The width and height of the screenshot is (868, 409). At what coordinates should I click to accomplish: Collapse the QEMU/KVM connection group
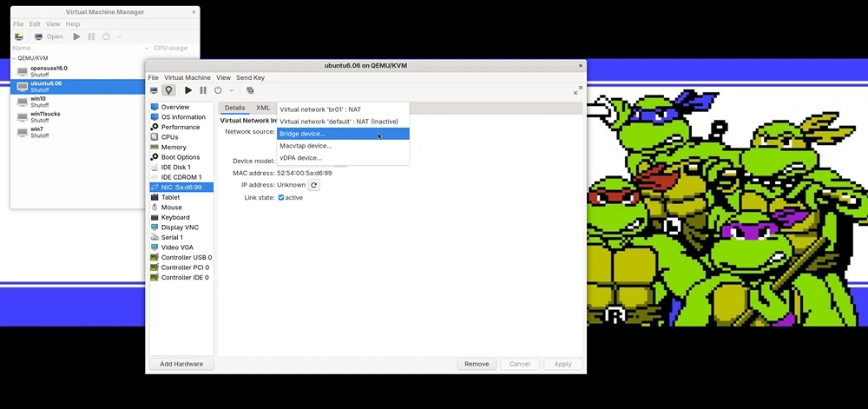click(15, 58)
